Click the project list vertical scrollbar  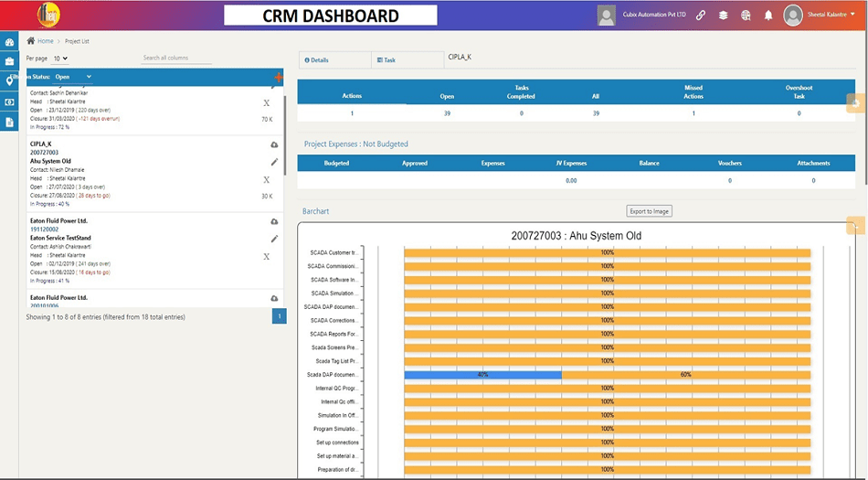point(285,135)
